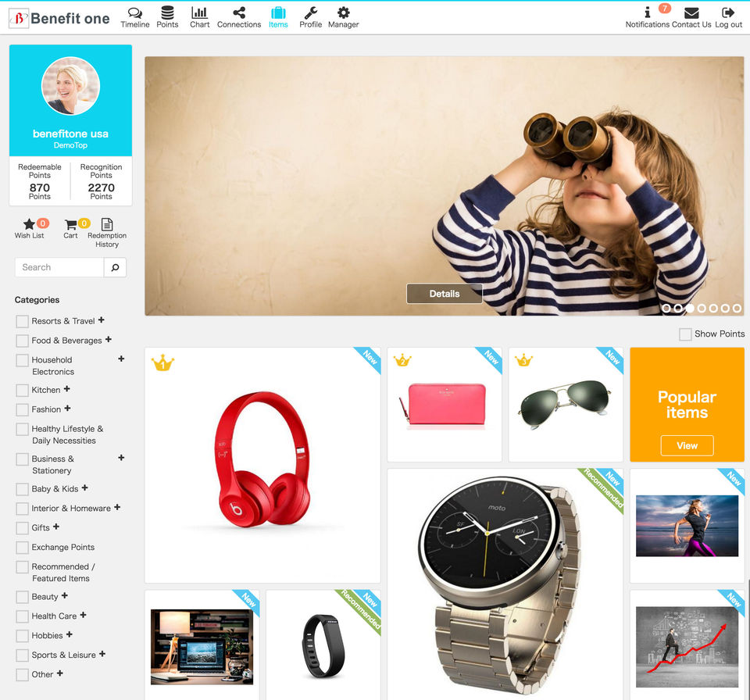Viewport: 750px width, 700px height.
Task: Check the Recommended / Featured Items checkbox
Action: coord(22,567)
